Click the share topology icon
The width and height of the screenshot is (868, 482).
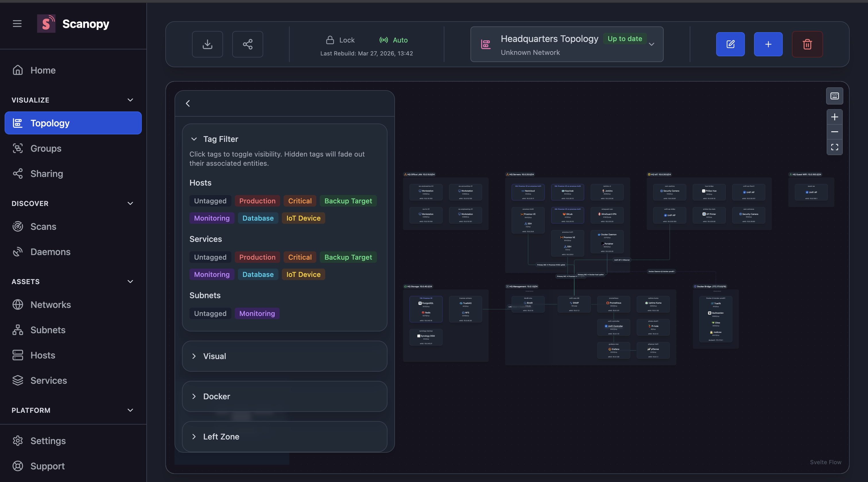[x=247, y=44]
